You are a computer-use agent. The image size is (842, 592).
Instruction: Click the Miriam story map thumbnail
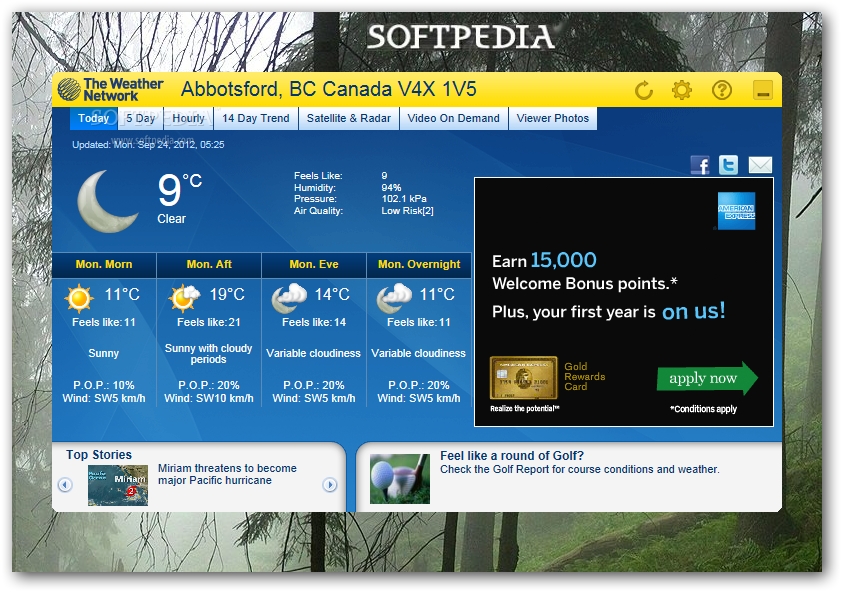[118, 485]
